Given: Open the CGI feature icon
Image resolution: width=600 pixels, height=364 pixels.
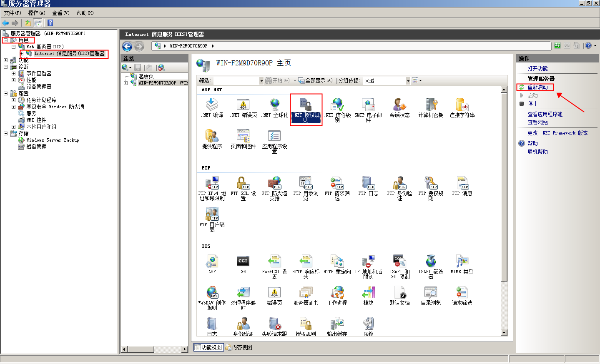Looking at the screenshot, I should (243, 264).
